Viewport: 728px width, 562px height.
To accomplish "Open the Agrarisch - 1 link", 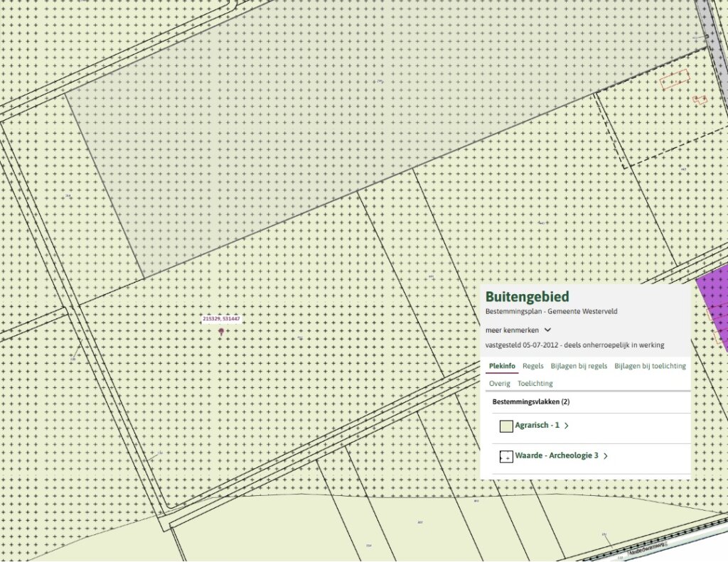I will tap(537, 425).
